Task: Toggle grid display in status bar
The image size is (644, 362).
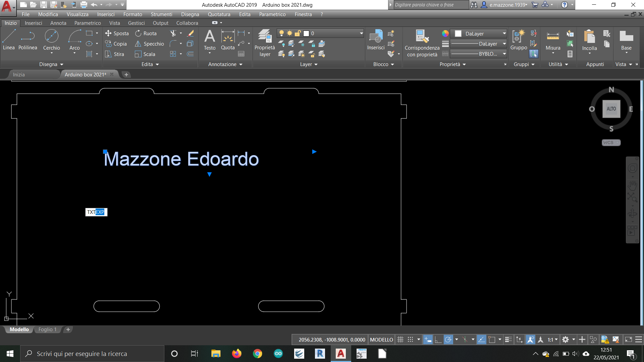Action: tap(400, 340)
